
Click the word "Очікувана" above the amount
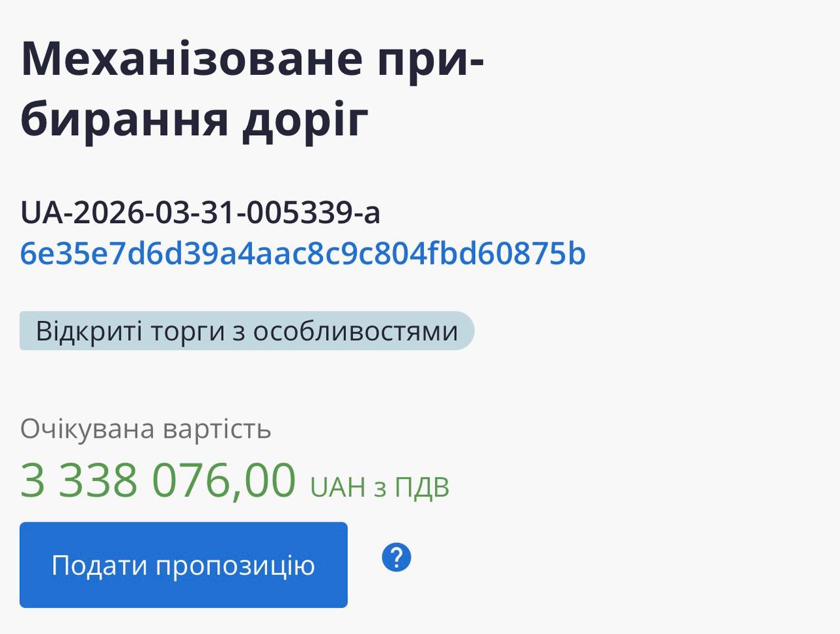pyautogui.click(x=87, y=429)
